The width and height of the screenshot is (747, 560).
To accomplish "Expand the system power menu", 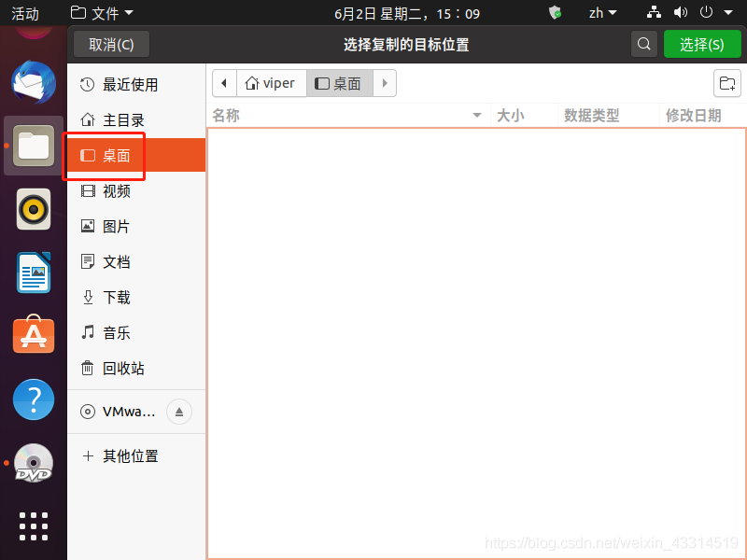I will pos(712,13).
